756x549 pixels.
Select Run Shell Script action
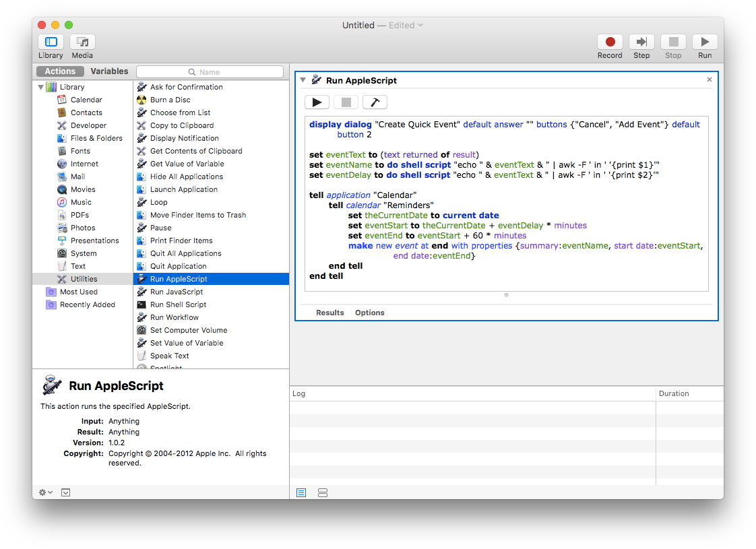tap(178, 304)
